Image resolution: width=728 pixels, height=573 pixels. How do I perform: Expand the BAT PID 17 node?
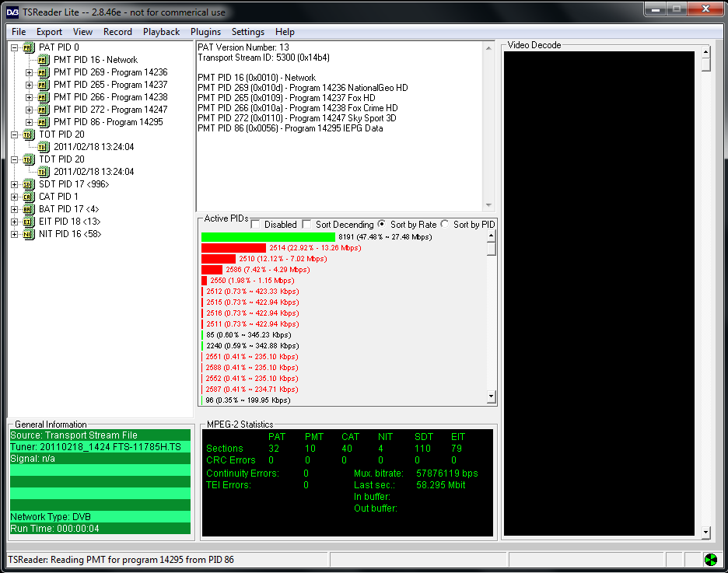coord(15,209)
